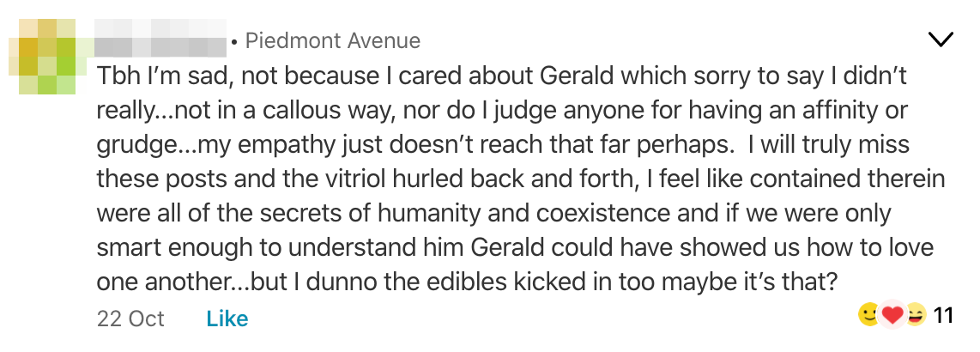Viewport: 980px width, 352px height.
Task: Click the 22 Oct timestamp
Action: click(130, 319)
